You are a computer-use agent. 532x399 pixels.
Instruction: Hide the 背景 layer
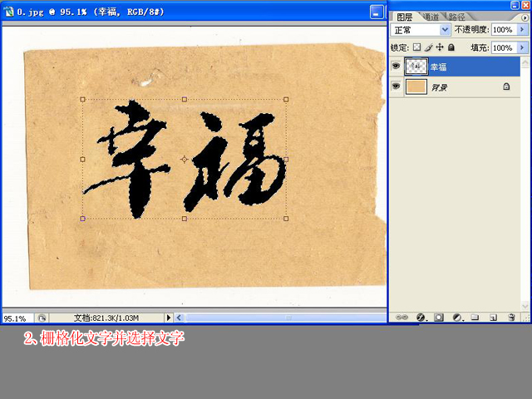click(396, 86)
